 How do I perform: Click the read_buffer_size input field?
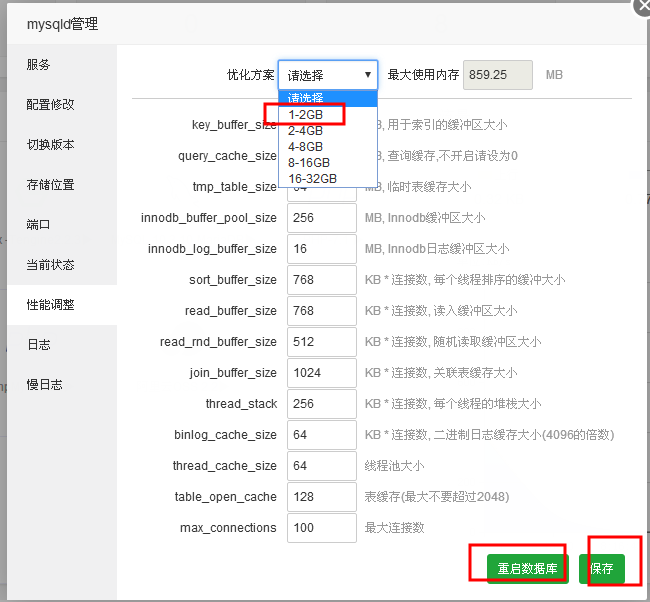[322, 311]
